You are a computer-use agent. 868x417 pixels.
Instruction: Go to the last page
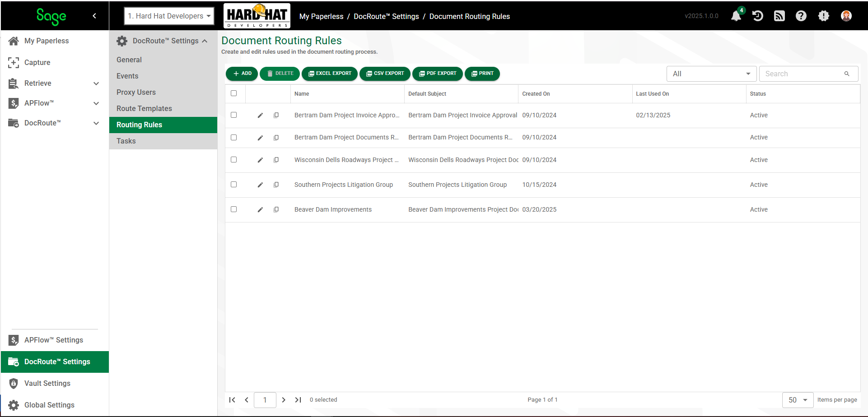[x=298, y=400]
